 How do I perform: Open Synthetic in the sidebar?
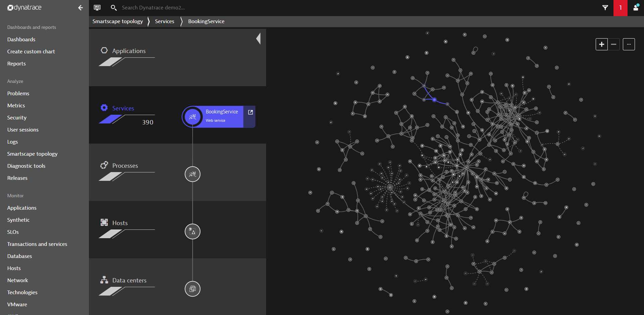[x=18, y=220]
